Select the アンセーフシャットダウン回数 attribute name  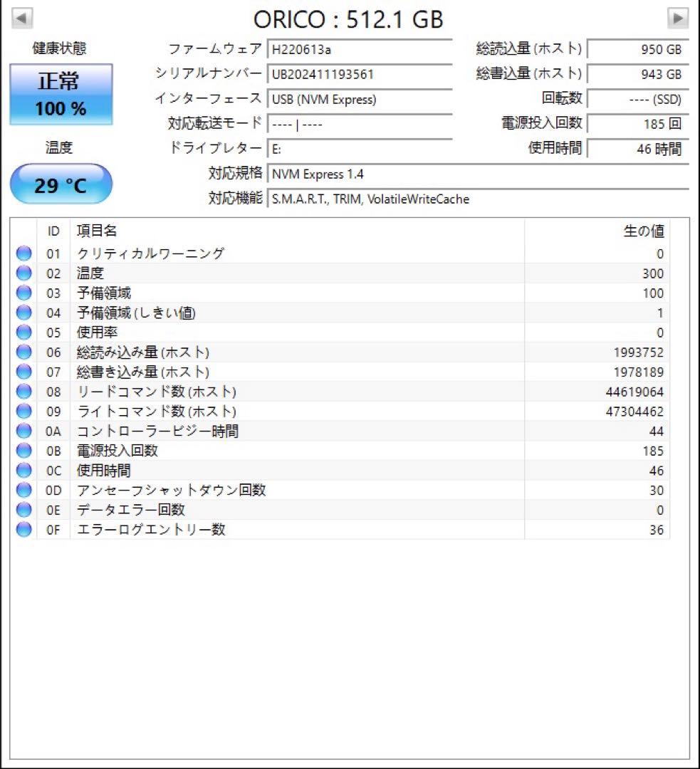pos(171,490)
